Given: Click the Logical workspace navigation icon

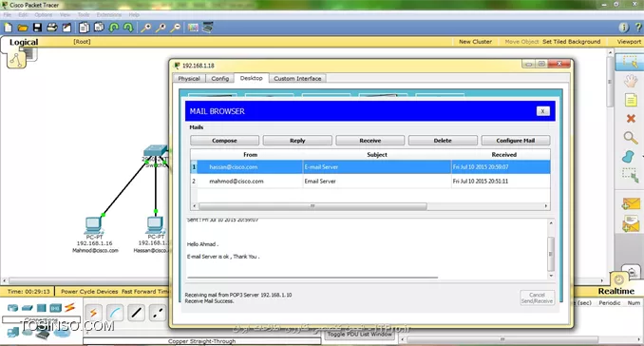Looking at the screenshot, I should pyautogui.click(x=16, y=61).
